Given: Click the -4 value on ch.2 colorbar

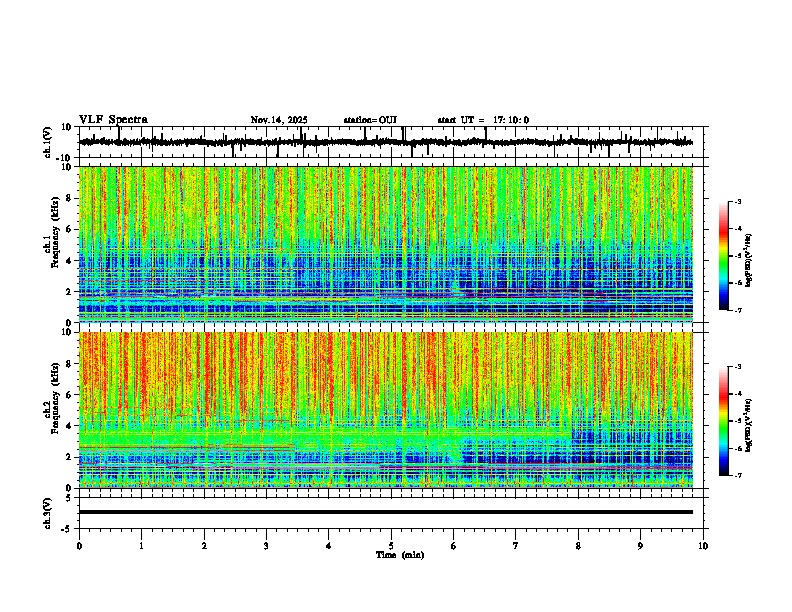Looking at the screenshot, I should [x=738, y=394].
